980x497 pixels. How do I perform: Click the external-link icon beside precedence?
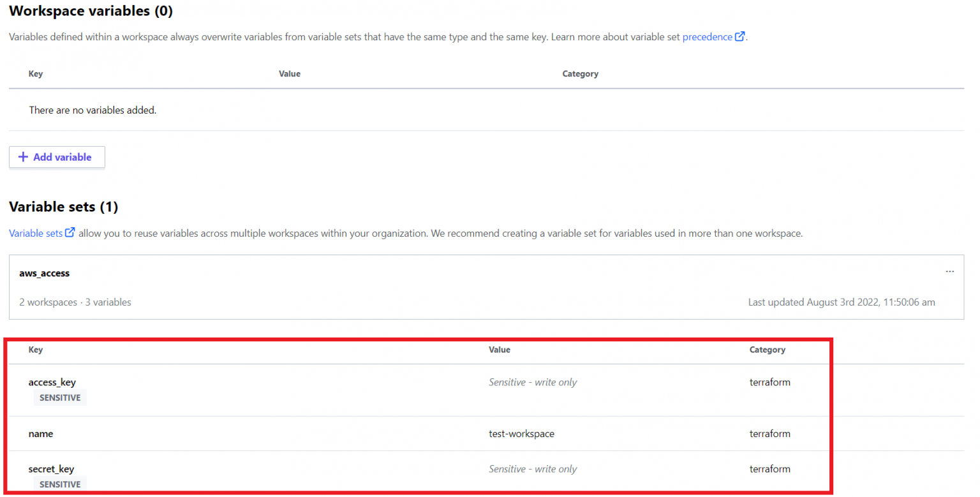pyautogui.click(x=741, y=36)
